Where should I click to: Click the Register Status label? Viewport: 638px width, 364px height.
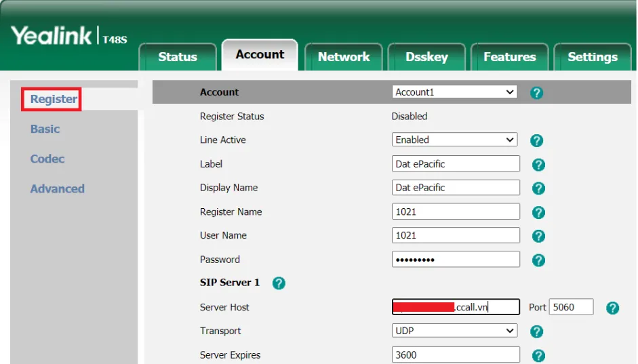(232, 117)
